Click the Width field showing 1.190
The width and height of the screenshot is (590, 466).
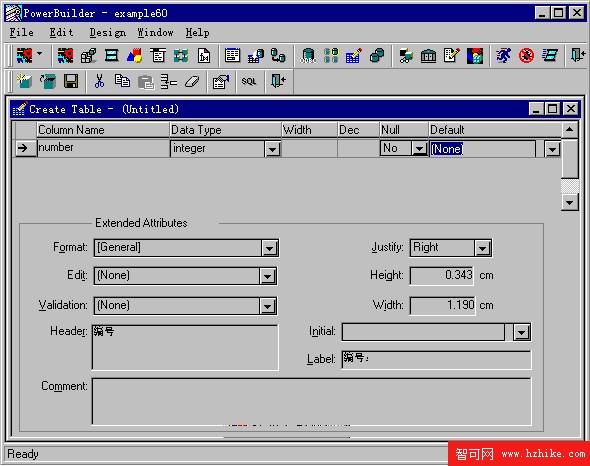pos(442,305)
